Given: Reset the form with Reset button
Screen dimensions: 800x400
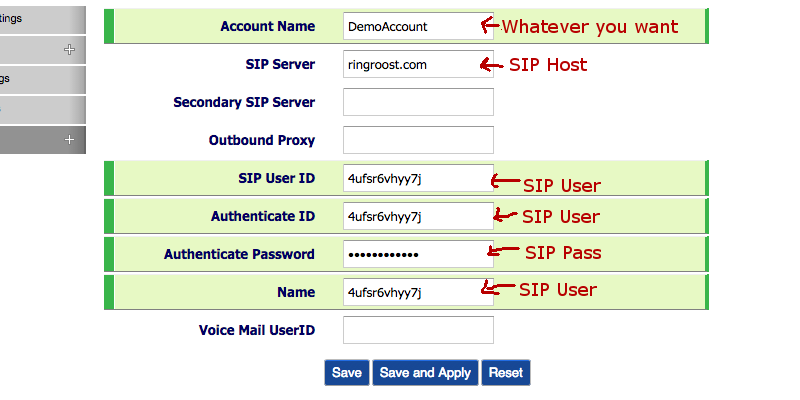Looking at the screenshot, I should point(506,372).
